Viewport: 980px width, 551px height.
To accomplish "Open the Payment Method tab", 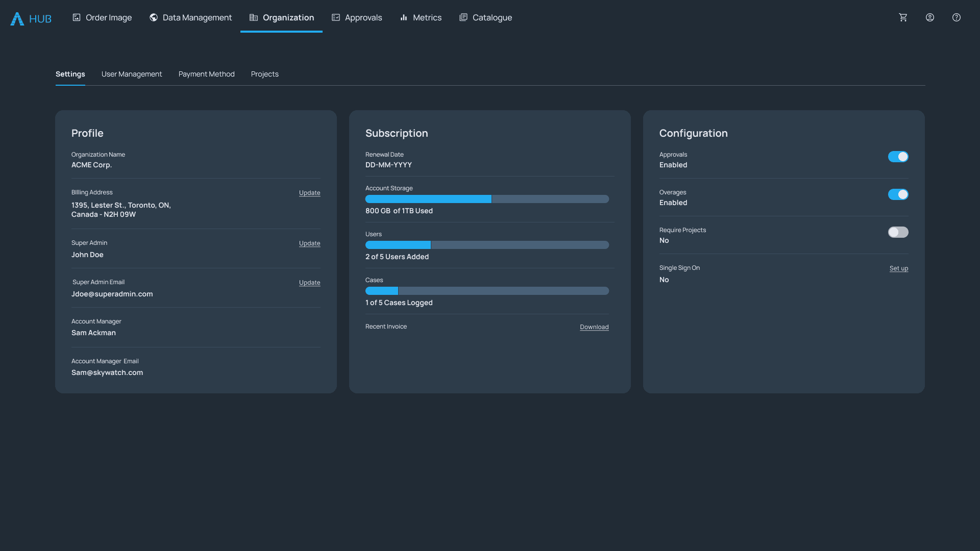I will click(x=207, y=74).
